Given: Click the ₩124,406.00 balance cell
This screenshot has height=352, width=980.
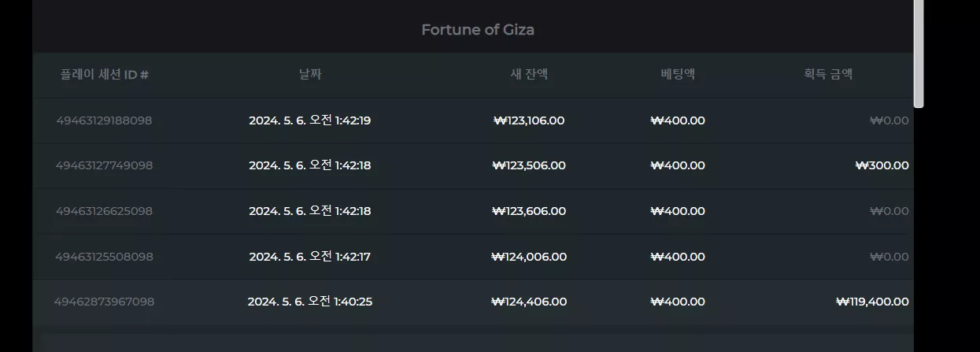Looking at the screenshot, I should point(529,302).
